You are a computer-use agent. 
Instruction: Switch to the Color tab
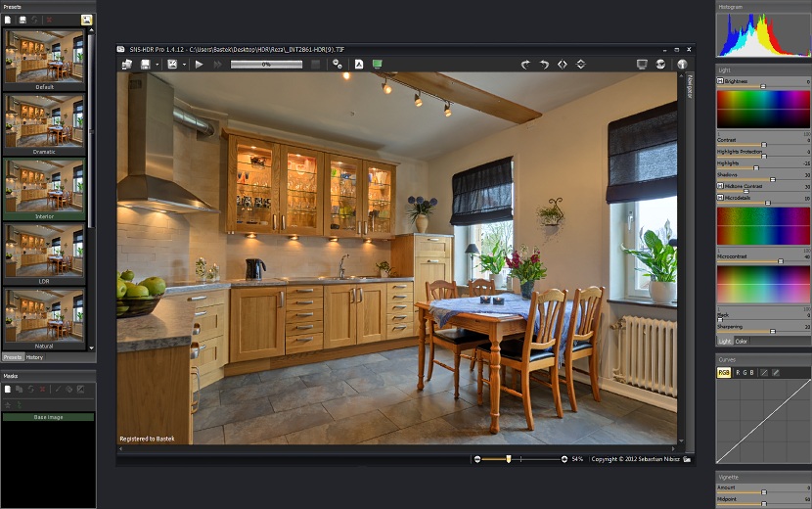(741, 341)
